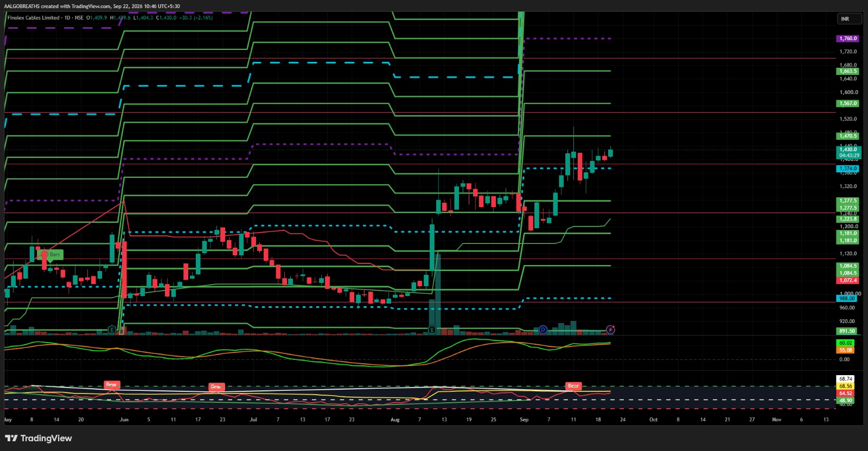Click the Jul label on the time axis

click(x=253, y=420)
